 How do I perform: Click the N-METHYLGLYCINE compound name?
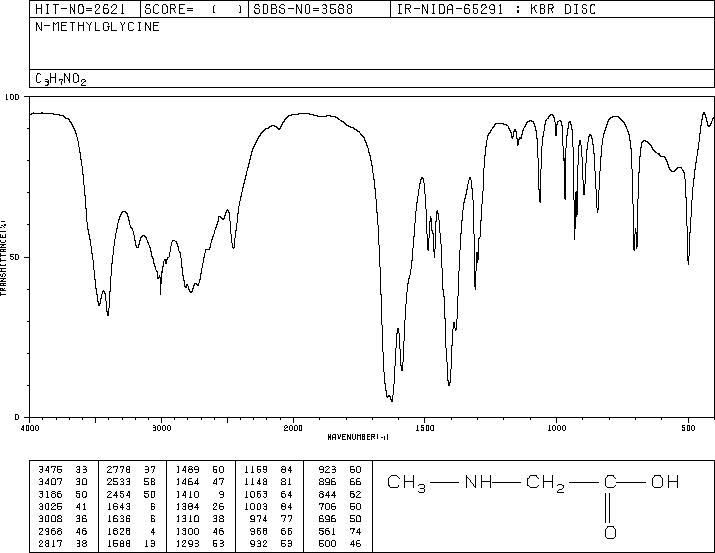[x=97, y=27]
